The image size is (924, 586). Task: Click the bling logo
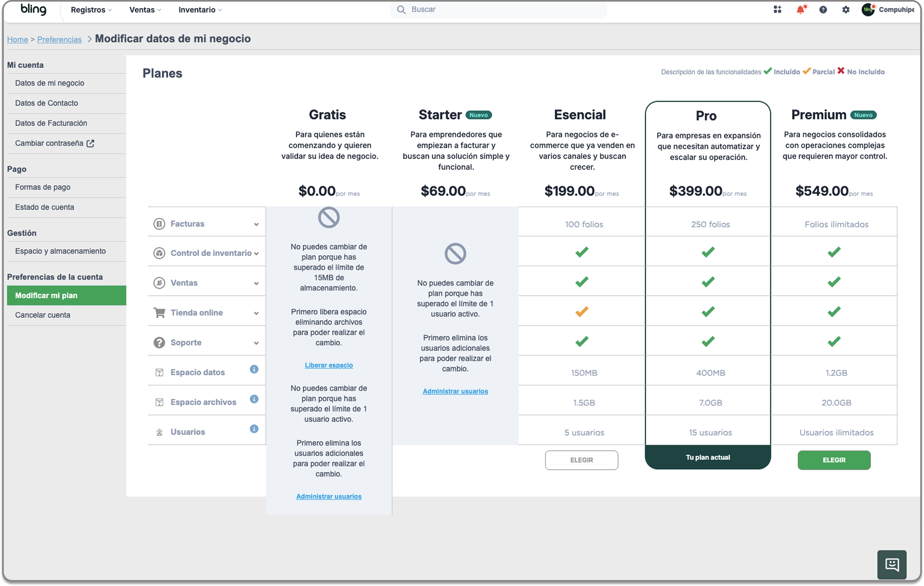(33, 9)
